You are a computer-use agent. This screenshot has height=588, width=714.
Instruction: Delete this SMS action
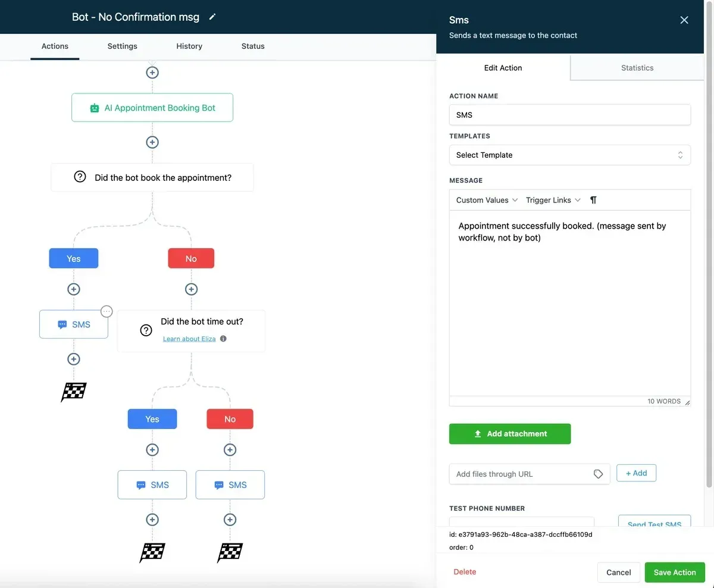(465, 572)
